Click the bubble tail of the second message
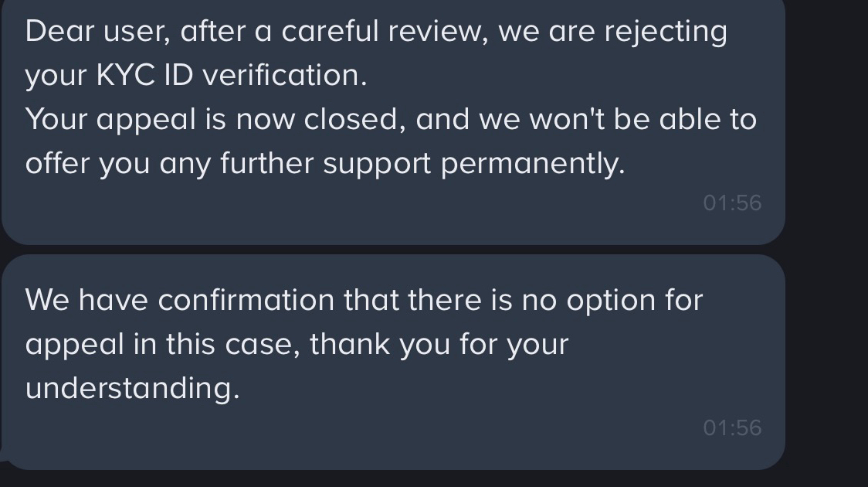Image resolution: width=868 pixels, height=487 pixels. pyautogui.click(x=3, y=457)
